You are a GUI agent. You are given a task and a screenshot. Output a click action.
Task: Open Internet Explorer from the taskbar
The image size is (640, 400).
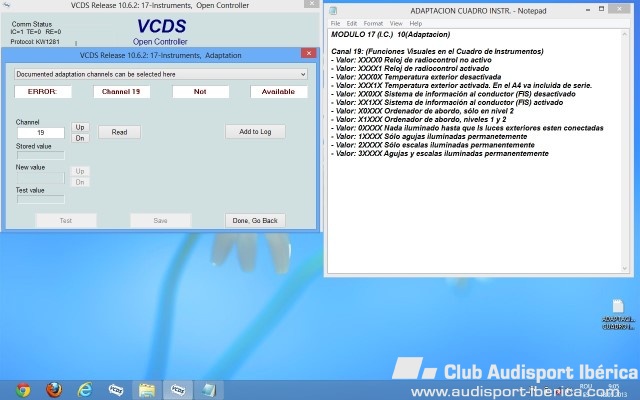tap(84, 390)
